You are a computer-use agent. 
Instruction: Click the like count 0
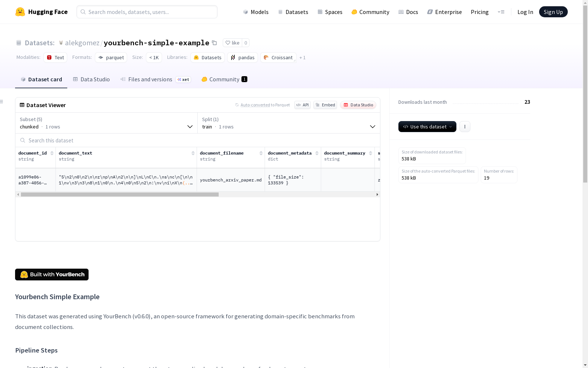(246, 43)
